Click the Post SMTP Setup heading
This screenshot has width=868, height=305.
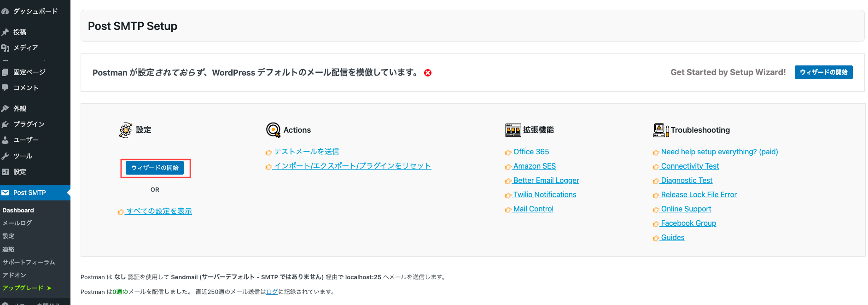click(133, 26)
